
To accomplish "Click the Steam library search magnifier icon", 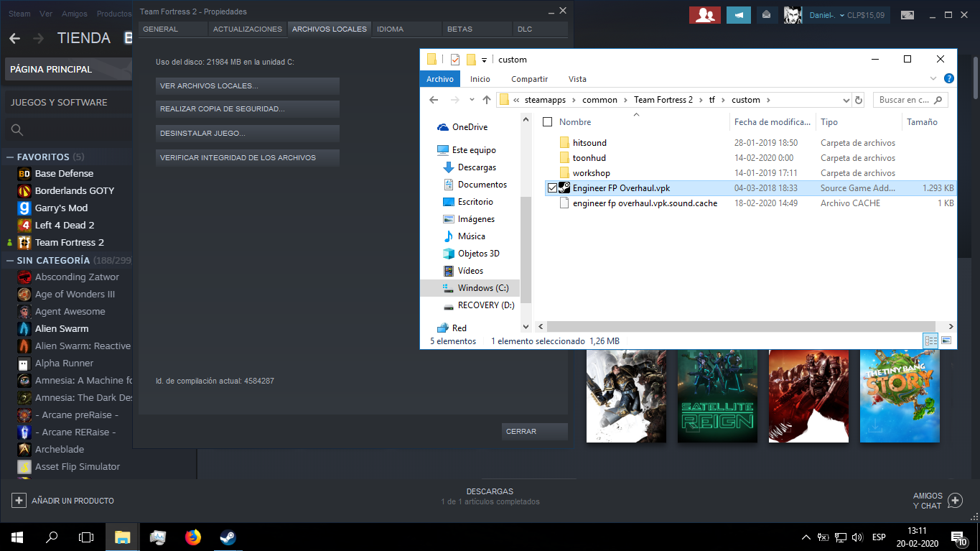I will pyautogui.click(x=17, y=130).
